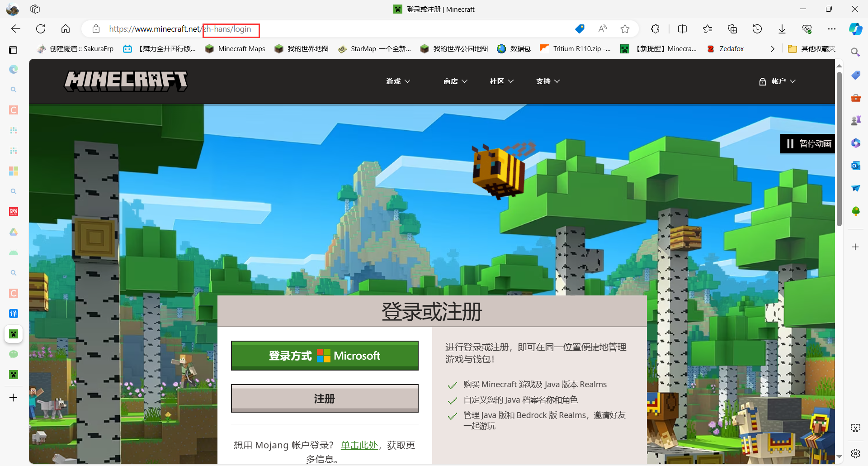Image resolution: width=868 pixels, height=466 pixels.
Task: Open the paper plane sidebar app
Action: (855, 188)
